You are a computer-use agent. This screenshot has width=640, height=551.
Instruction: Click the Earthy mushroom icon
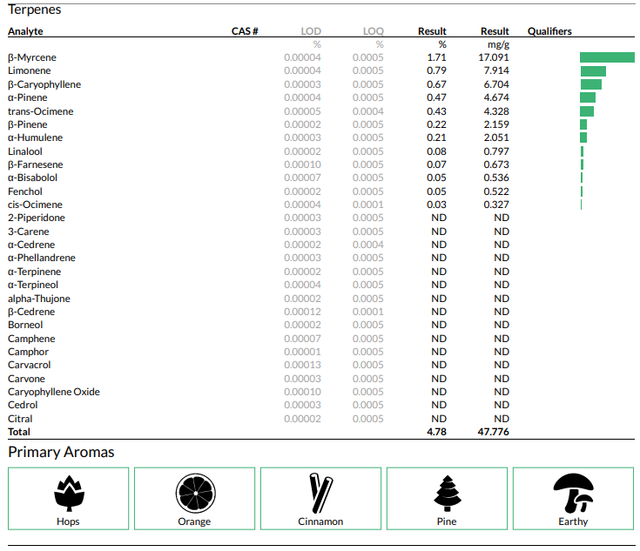tap(573, 493)
